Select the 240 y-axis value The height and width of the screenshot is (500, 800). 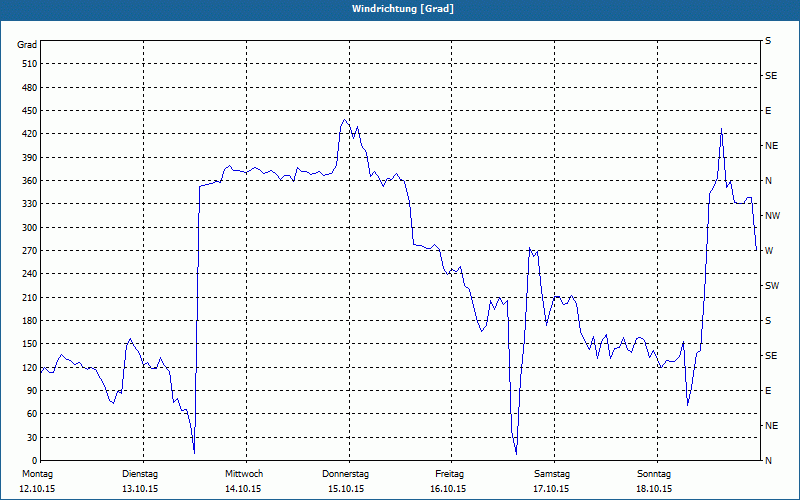[29, 274]
